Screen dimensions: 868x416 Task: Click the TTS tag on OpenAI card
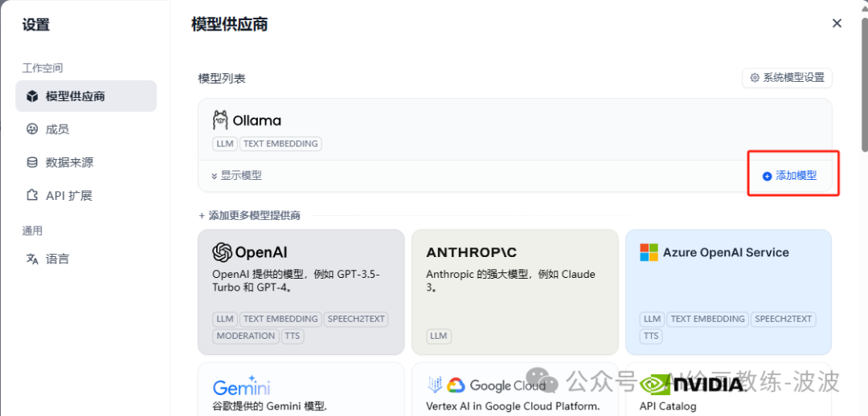click(x=293, y=336)
